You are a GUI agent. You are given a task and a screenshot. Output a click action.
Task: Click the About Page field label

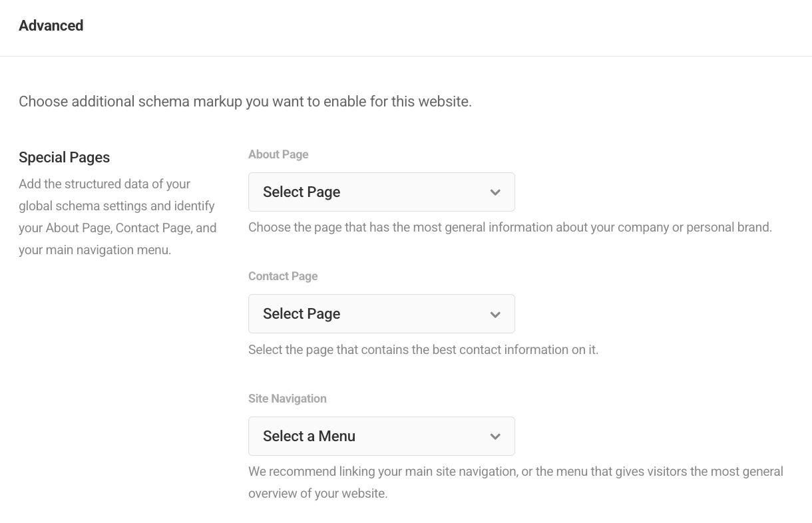tap(278, 154)
